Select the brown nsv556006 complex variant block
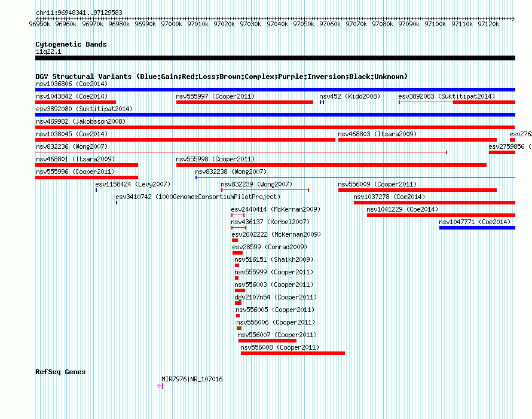Screen dimensions: 532x419 coord(239,328)
